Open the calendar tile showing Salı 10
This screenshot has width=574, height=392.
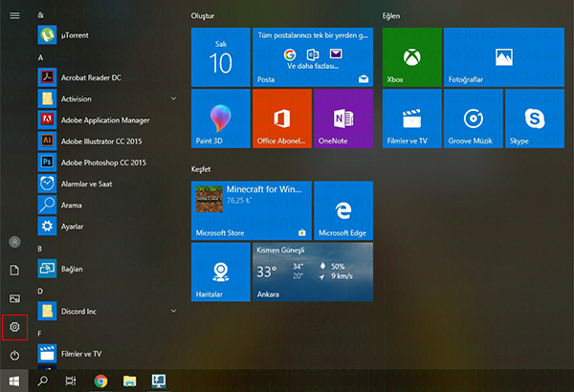221,57
